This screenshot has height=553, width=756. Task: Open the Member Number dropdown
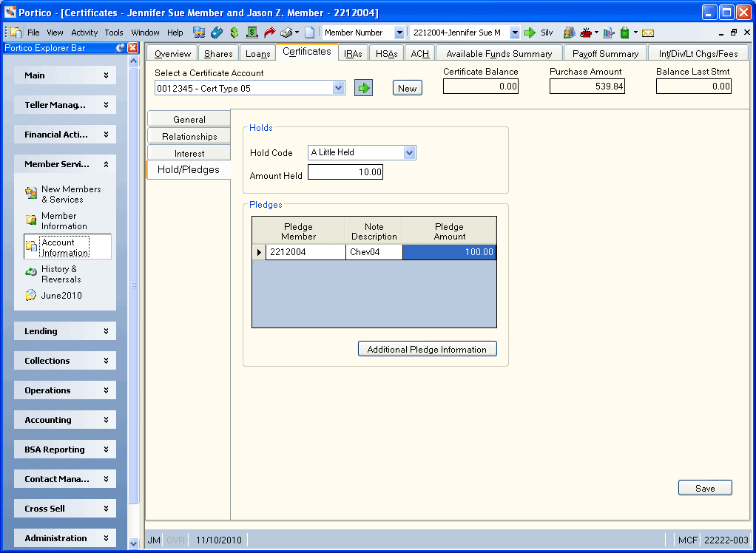pyautogui.click(x=399, y=33)
